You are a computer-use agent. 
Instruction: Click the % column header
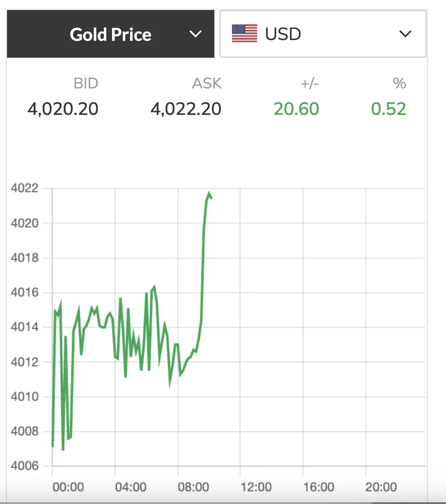click(x=399, y=83)
